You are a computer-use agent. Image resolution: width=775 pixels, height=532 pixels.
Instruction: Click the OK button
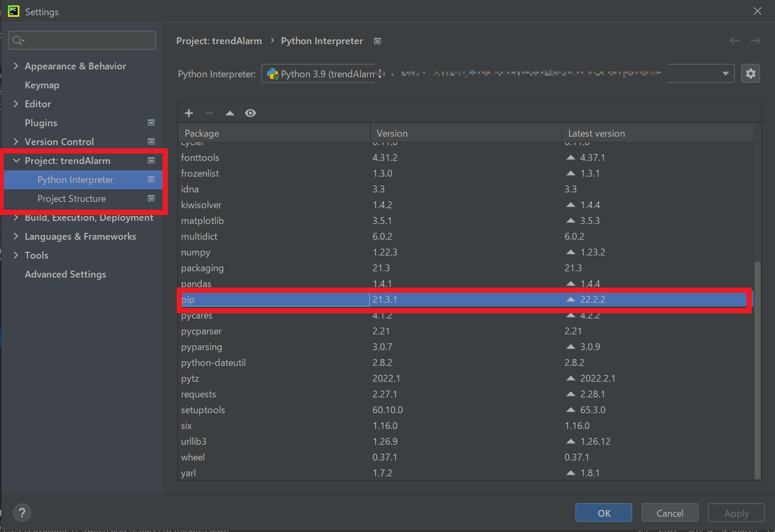pyautogui.click(x=603, y=513)
